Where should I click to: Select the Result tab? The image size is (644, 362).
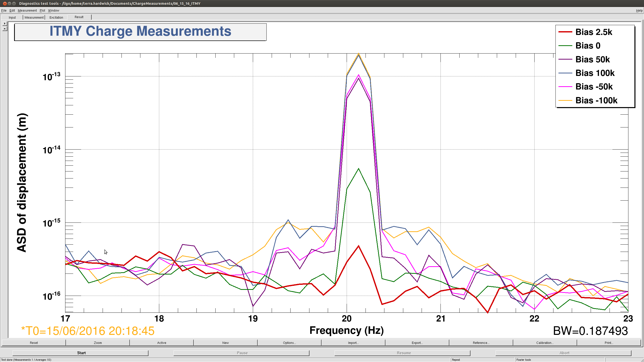point(79,17)
